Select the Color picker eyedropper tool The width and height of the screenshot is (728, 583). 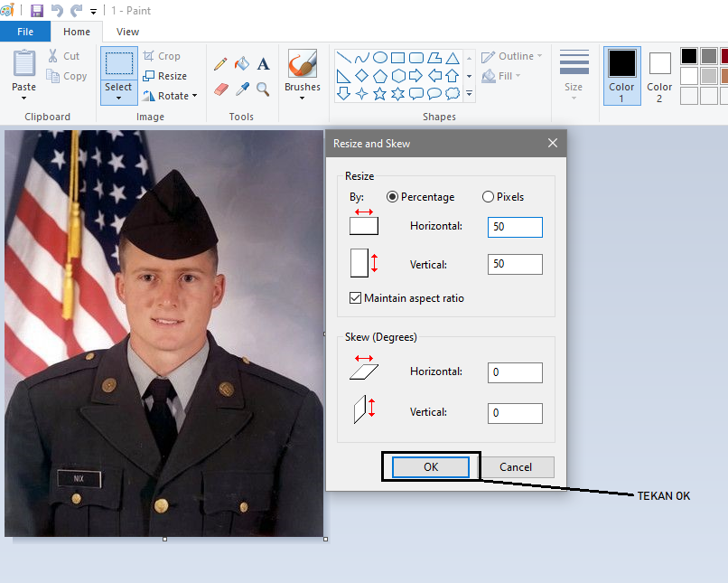coord(242,89)
